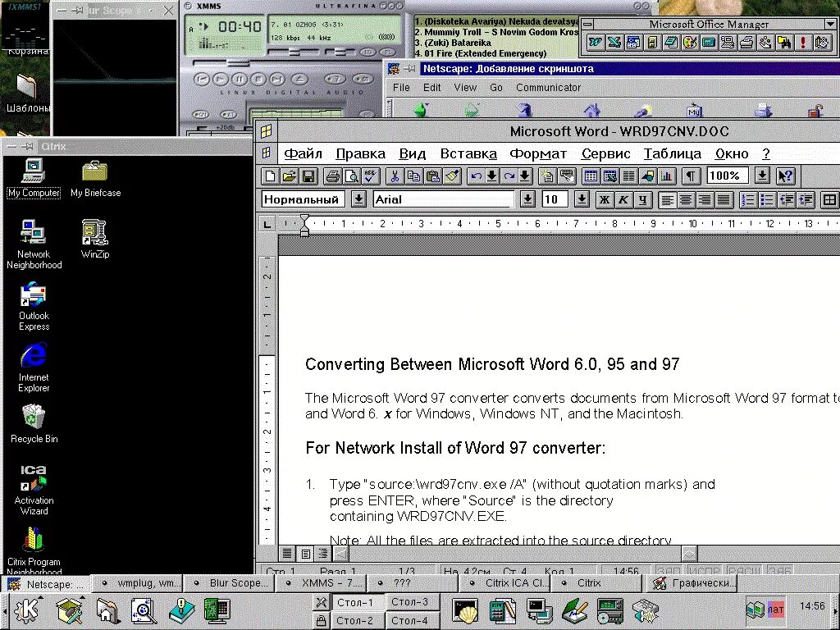Insert a table with the table grid icon

(x=591, y=176)
